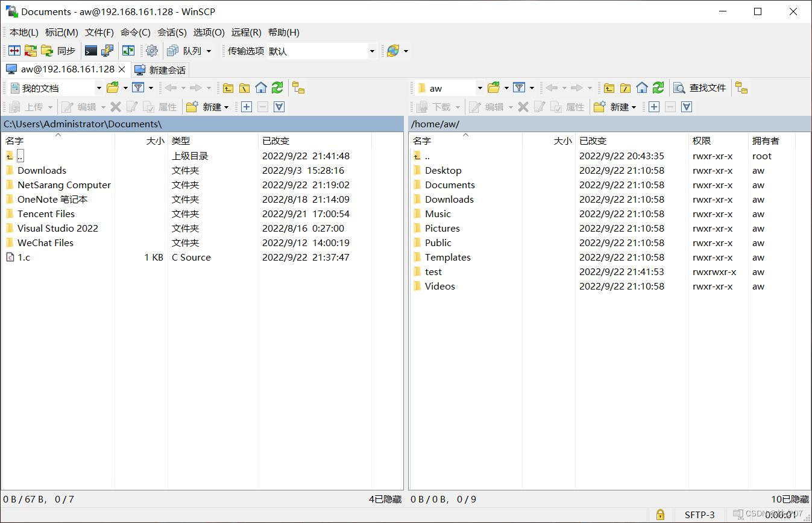Expand local filter dropdown arrow
Image resolution: width=812 pixels, height=523 pixels.
click(x=151, y=88)
